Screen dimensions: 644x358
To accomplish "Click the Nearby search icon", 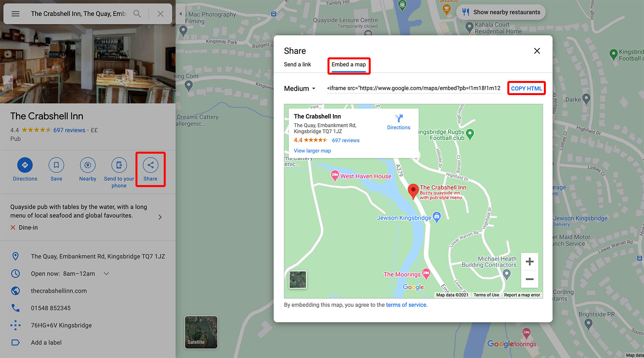I will [x=88, y=165].
